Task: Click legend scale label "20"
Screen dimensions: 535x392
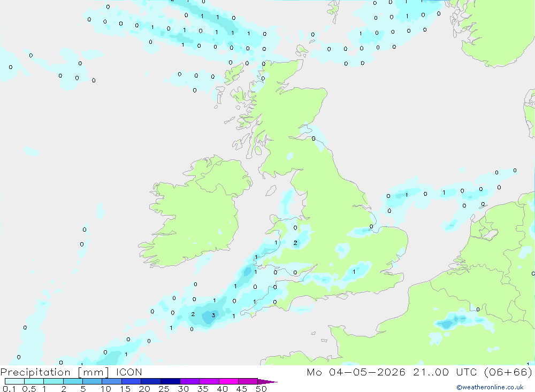Action: click(x=144, y=389)
